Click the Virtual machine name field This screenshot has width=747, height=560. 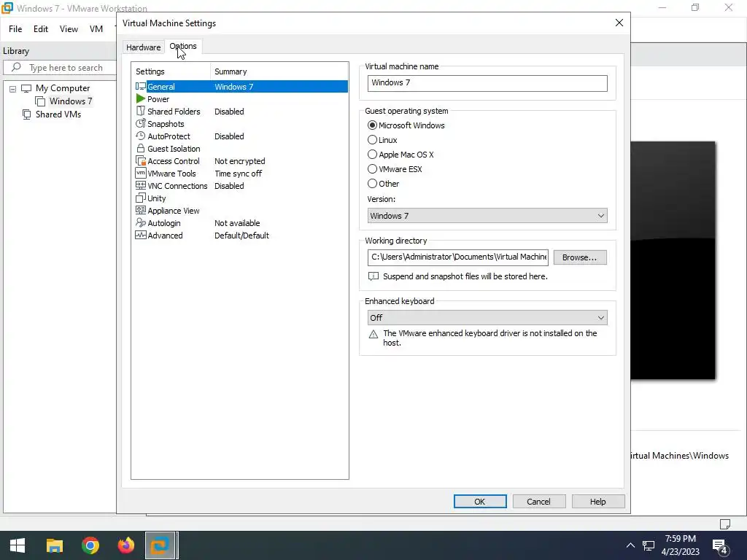pos(487,83)
